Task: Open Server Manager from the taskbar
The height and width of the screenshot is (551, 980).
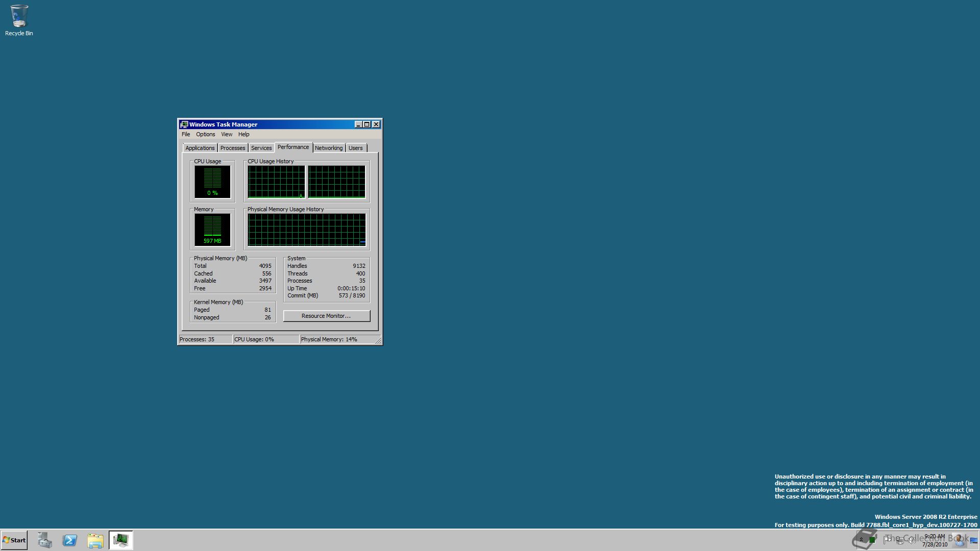Action: click(x=45, y=540)
